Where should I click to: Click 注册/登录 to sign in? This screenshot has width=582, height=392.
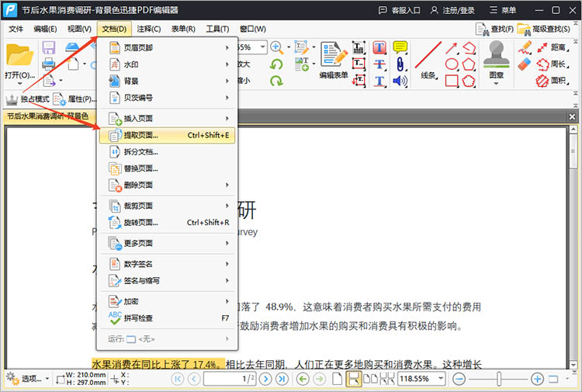point(453,10)
